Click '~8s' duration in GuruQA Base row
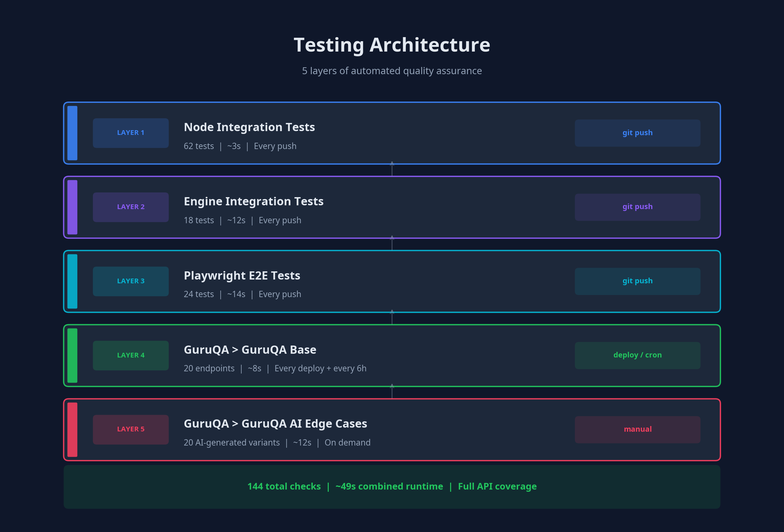 255,369
